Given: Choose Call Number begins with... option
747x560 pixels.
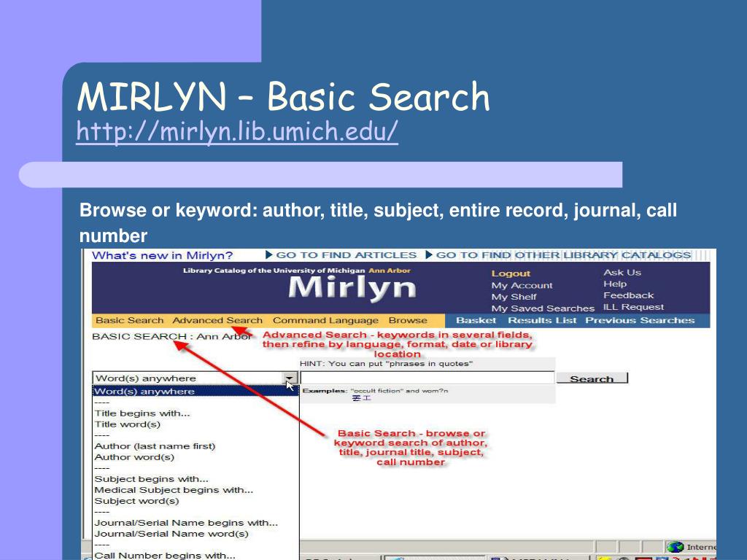Looking at the screenshot, I should [x=165, y=555].
